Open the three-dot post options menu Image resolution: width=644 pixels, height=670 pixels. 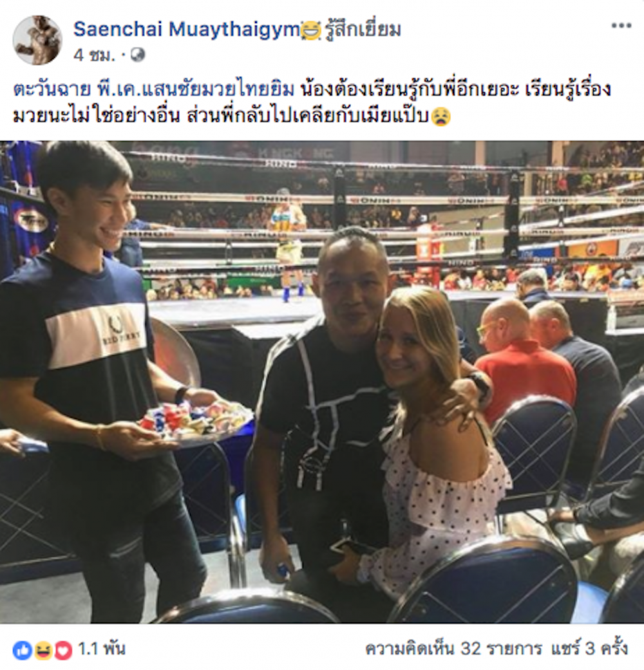point(621,26)
